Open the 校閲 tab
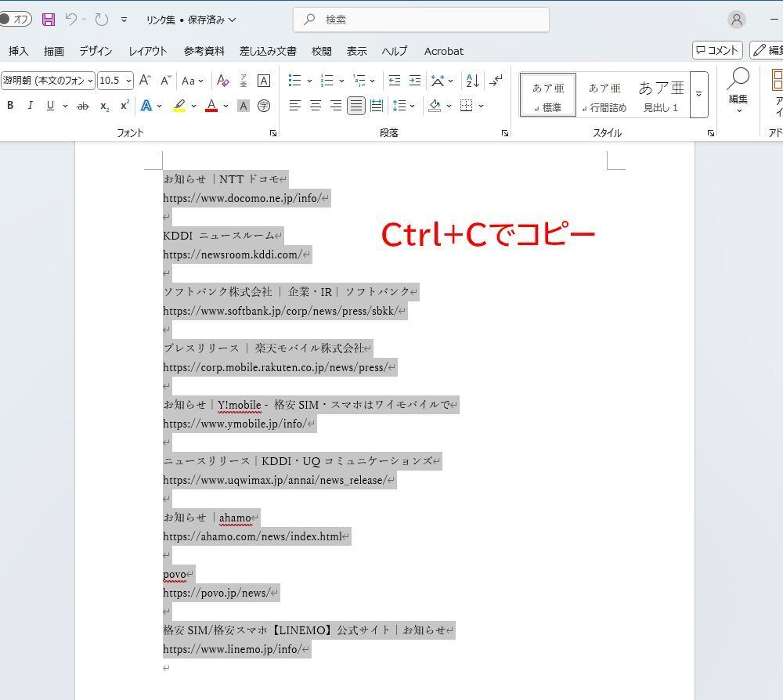The image size is (783, 700). pos(322,51)
